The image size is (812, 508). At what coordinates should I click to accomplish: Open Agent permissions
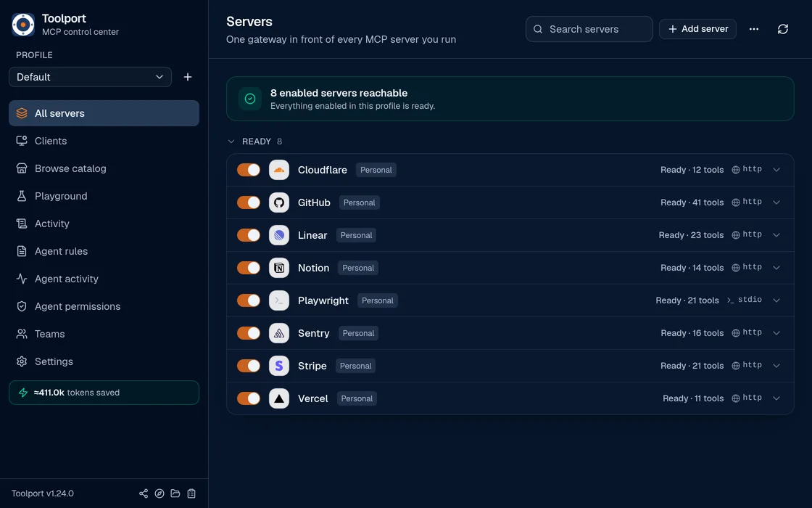pyautogui.click(x=104, y=306)
